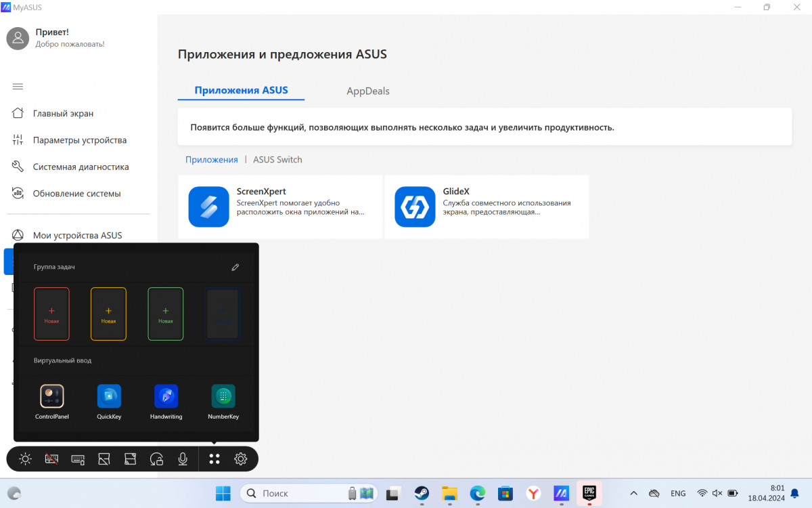
Task: Open brightness control in ScreenXpert toolbar
Action: point(25,459)
